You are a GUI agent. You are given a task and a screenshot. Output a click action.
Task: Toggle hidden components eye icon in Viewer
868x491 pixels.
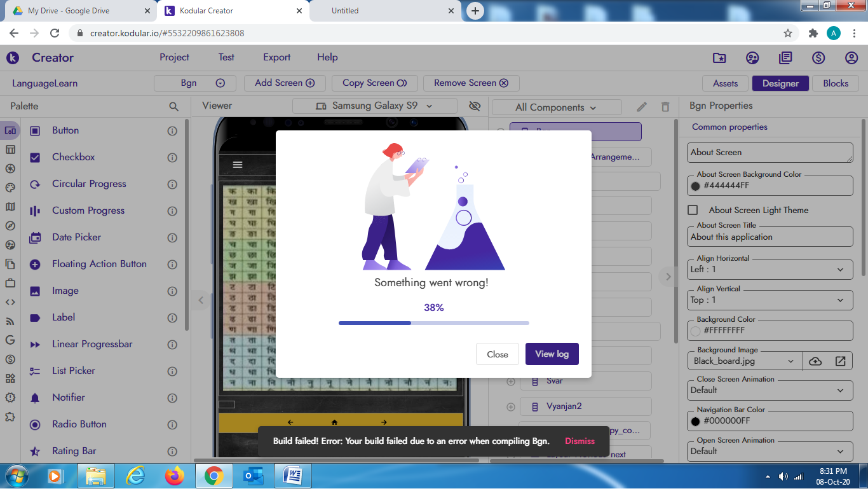coord(475,106)
